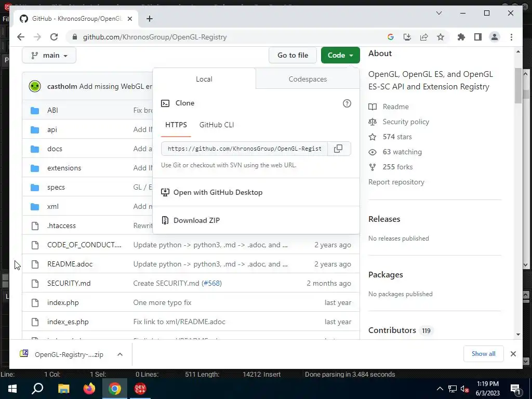Click the network tray icon
This screenshot has height=399, width=532.
point(453,389)
